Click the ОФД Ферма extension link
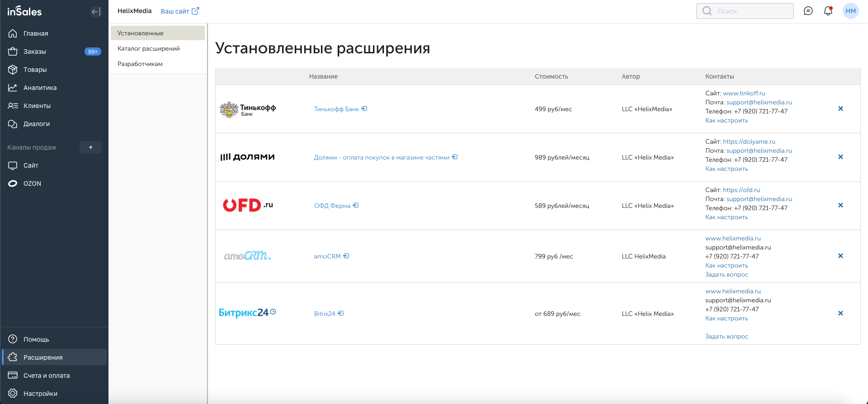The image size is (868, 404). pos(336,206)
